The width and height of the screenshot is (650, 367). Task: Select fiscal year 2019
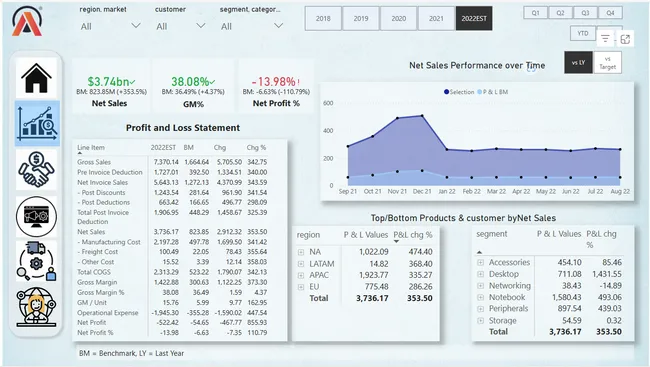tap(361, 18)
